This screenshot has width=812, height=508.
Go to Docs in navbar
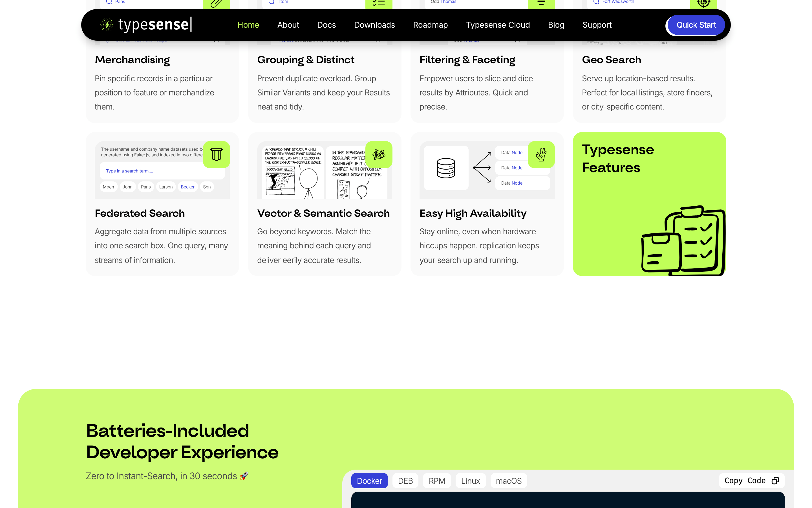pyautogui.click(x=326, y=25)
